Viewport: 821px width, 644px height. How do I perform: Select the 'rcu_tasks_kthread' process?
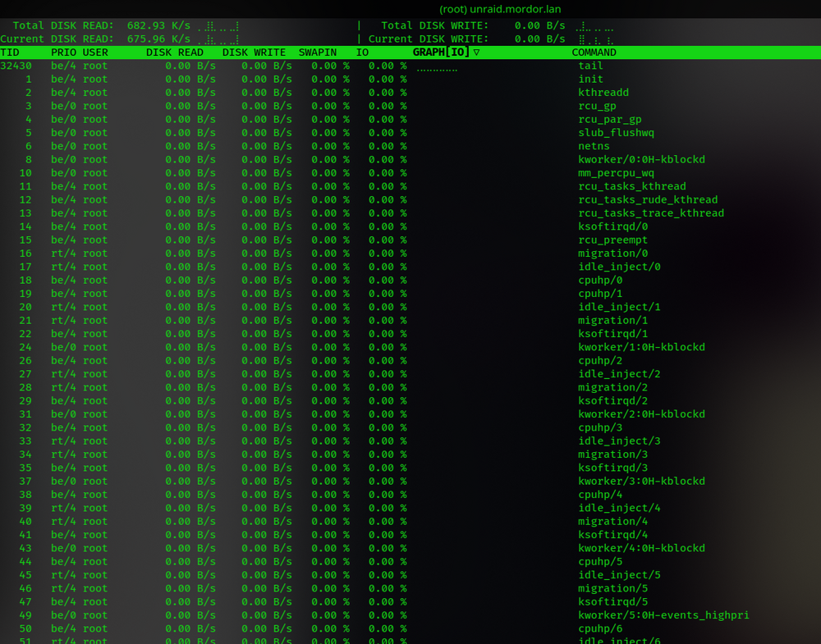click(632, 186)
